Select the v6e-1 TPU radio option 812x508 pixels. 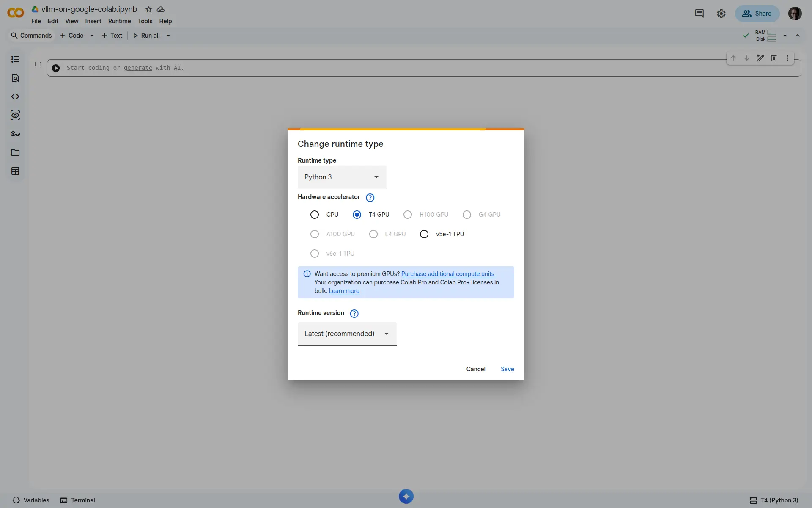pyautogui.click(x=315, y=254)
